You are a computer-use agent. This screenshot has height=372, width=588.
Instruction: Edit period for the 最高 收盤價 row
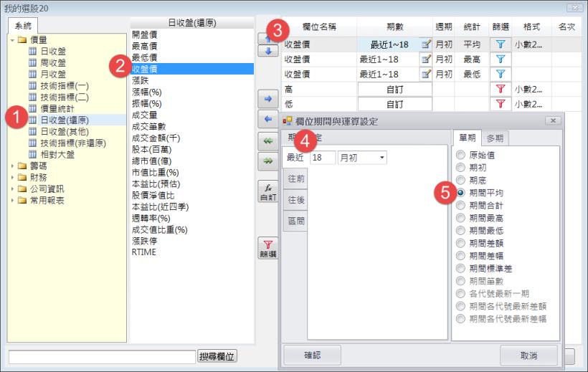point(426,59)
